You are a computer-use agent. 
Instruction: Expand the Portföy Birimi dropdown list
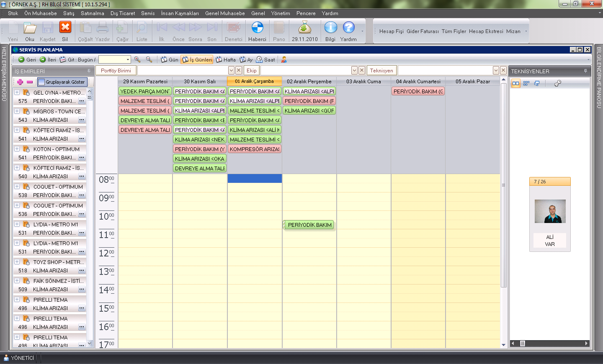[231, 70]
